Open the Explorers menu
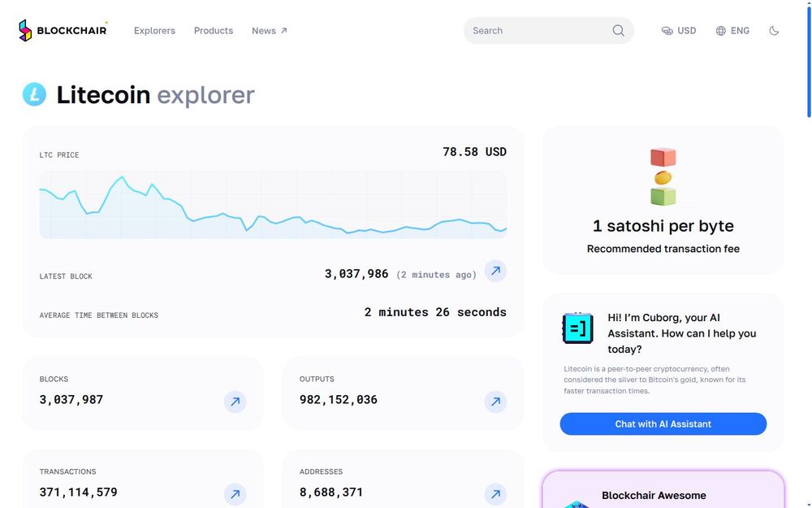The image size is (812, 508). click(154, 31)
